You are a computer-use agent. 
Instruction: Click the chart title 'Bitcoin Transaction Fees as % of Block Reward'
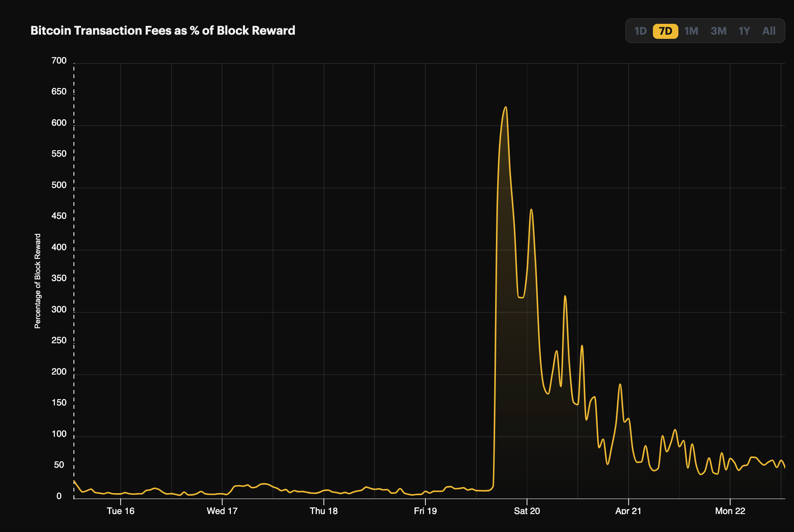coord(163,30)
